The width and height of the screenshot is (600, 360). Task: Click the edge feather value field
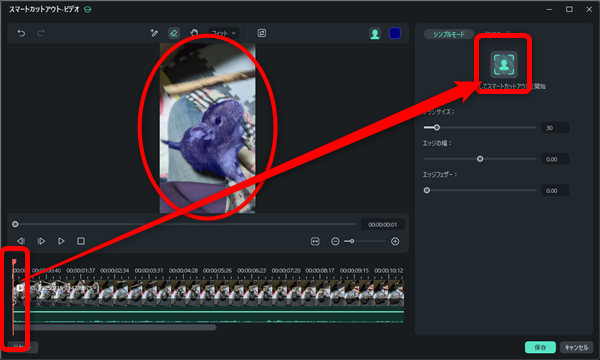(x=555, y=190)
